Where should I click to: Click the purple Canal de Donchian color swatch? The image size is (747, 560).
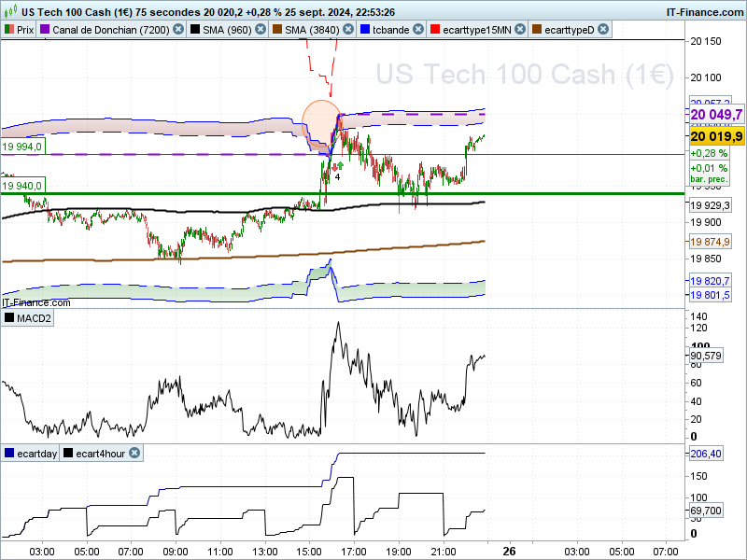(x=45, y=30)
